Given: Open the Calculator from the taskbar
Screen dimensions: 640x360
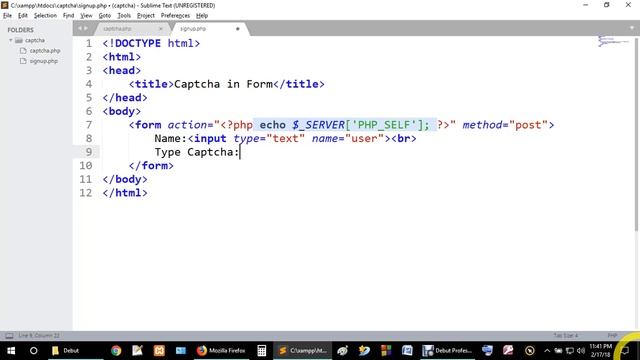Looking at the screenshot, I should (262, 351).
